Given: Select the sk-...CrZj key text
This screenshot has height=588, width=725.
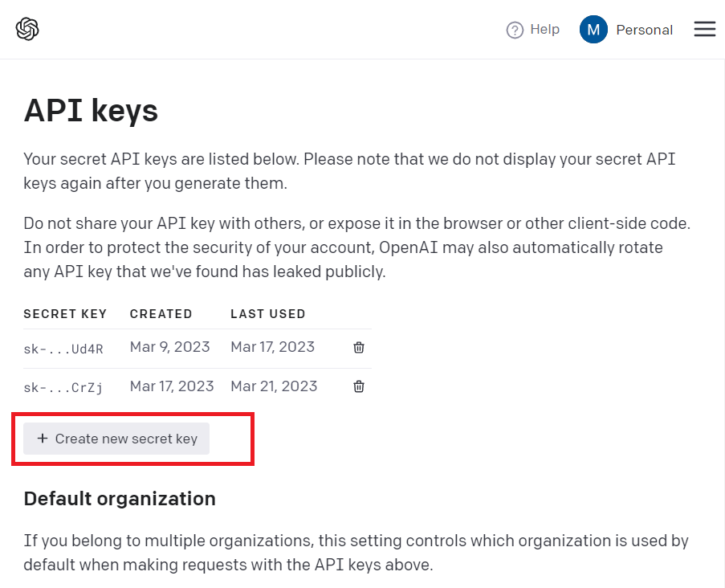Looking at the screenshot, I should click(63, 387).
